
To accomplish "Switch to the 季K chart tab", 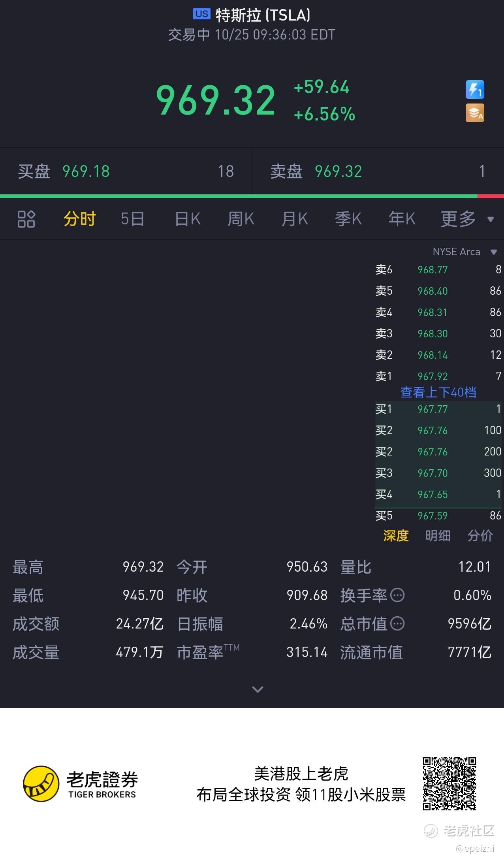I will point(348,219).
